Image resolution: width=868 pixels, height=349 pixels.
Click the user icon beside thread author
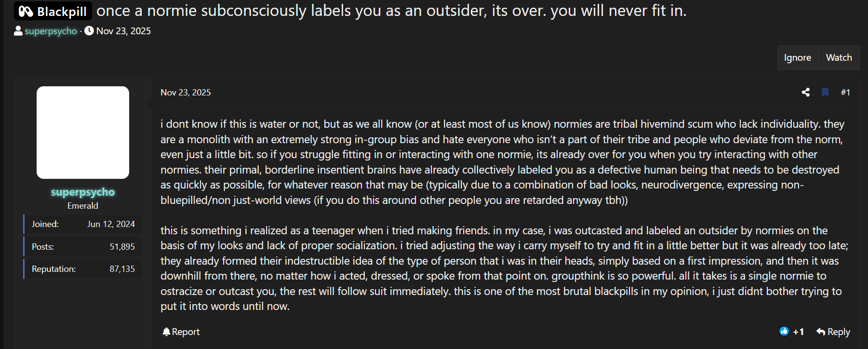(x=18, y=31)
